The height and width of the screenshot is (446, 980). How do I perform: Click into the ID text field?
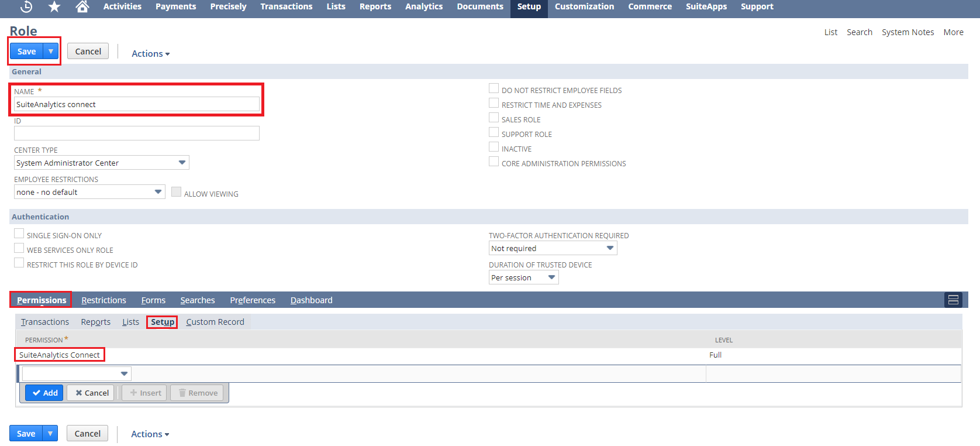(x=136, y=133)
